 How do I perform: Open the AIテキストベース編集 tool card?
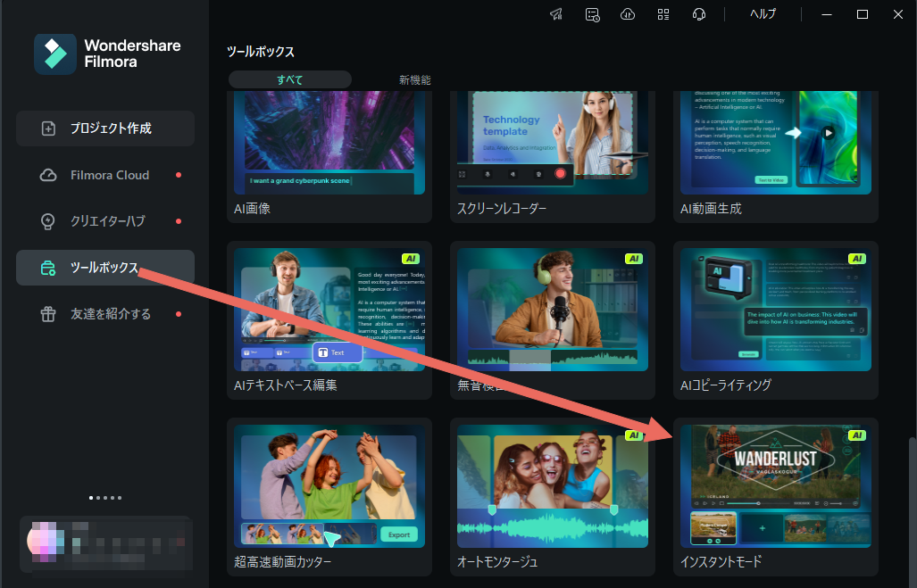(329, 320)
